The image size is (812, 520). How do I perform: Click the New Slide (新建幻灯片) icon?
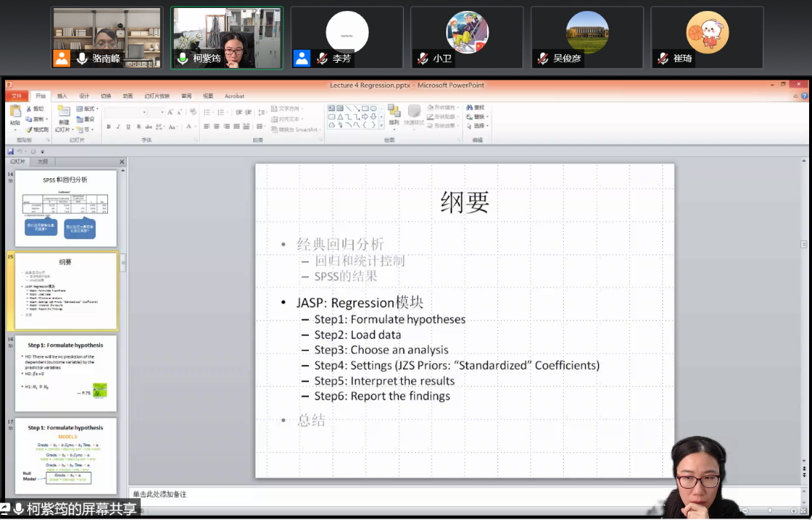coord(64,112)
